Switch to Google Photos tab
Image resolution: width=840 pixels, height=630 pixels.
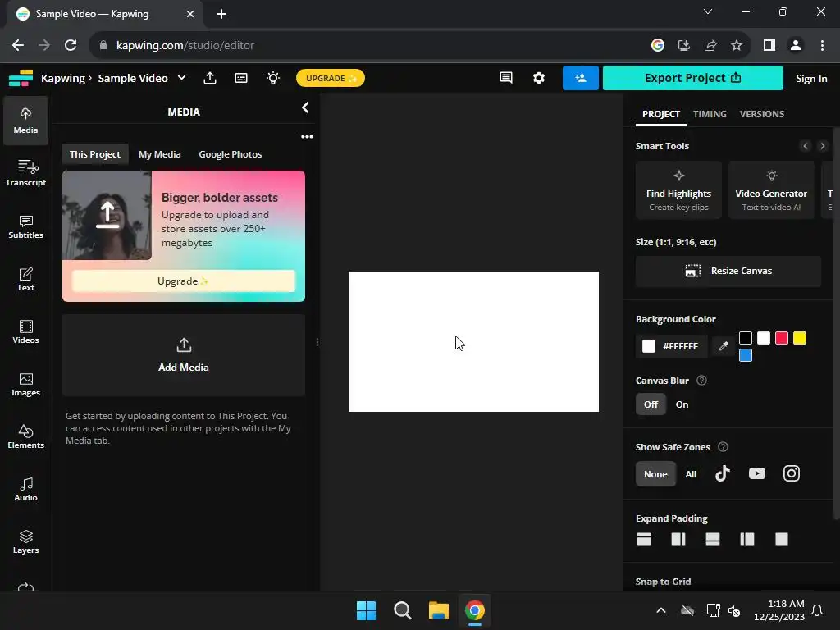231,154
